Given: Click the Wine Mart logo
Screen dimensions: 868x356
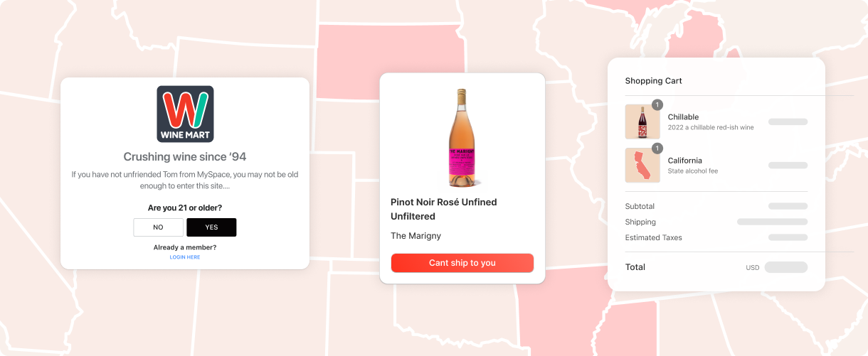Looking at the screenshot, I should [185, 114].
